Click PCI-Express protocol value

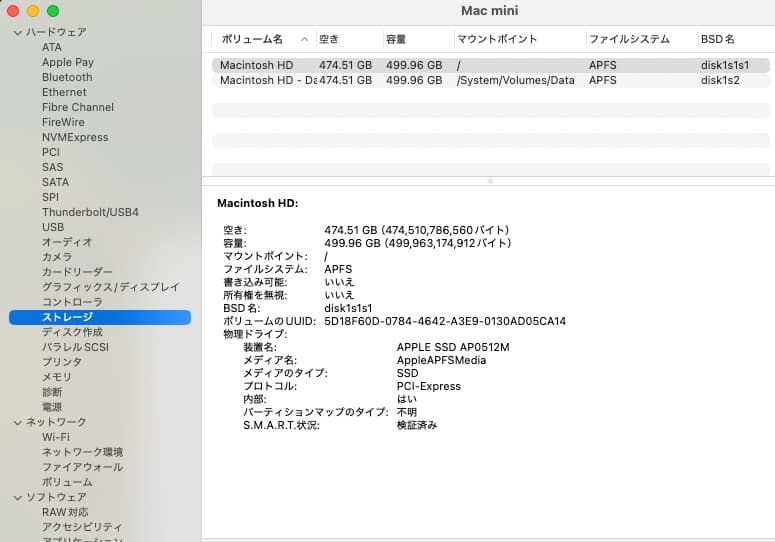(429, 386)
